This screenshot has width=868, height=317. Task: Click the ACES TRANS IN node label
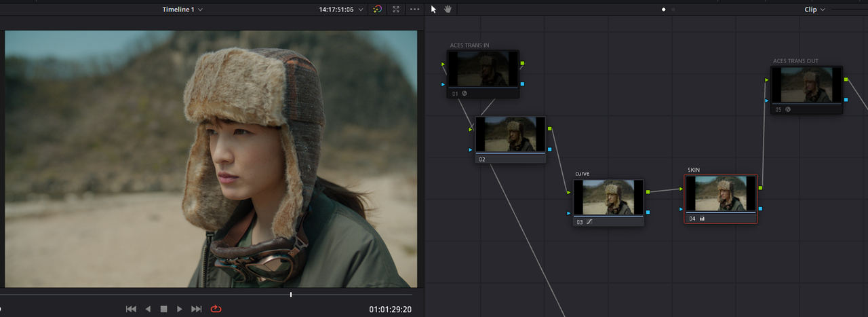(x=469, y=45)
